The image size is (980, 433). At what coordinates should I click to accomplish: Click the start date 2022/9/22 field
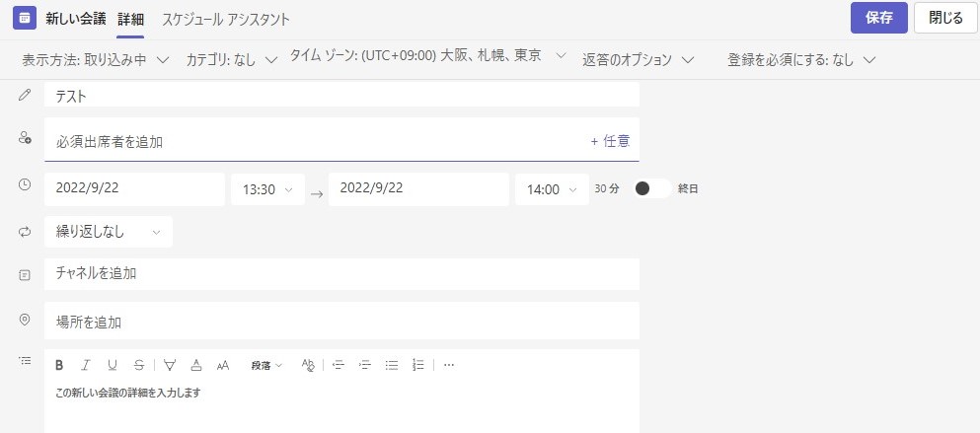pyautogui.click(x=134, y=189)
